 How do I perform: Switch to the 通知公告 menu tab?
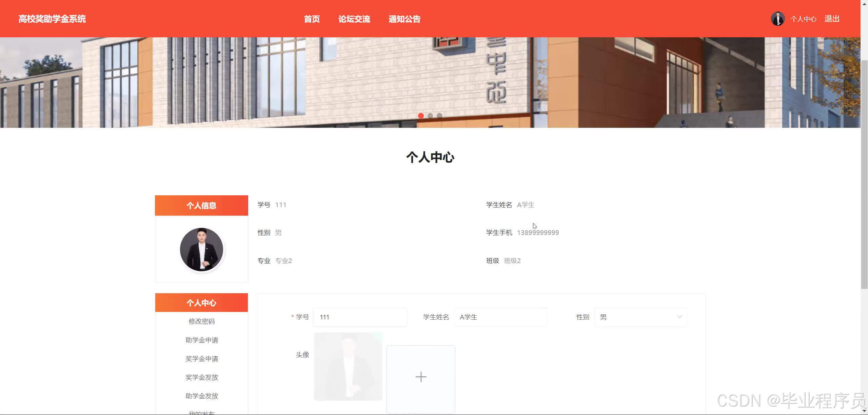(x=404, y=19)
